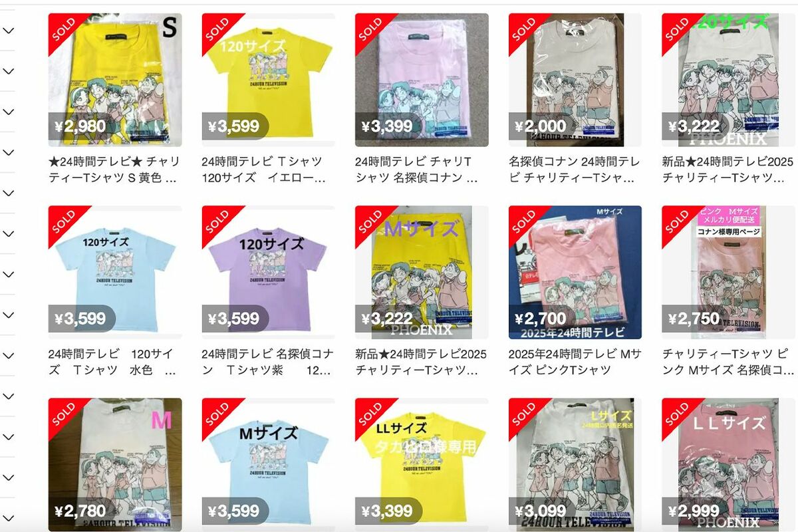Open the white Lサイズ shirt priced ¥3,099
Screen dimensions: 798x532
click(x=575, y=465)
